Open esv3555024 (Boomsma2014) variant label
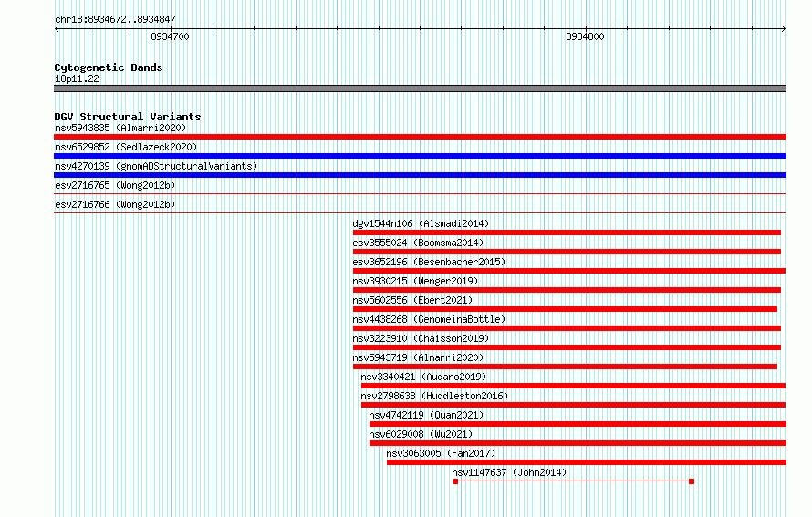 (x=418, y=243)
